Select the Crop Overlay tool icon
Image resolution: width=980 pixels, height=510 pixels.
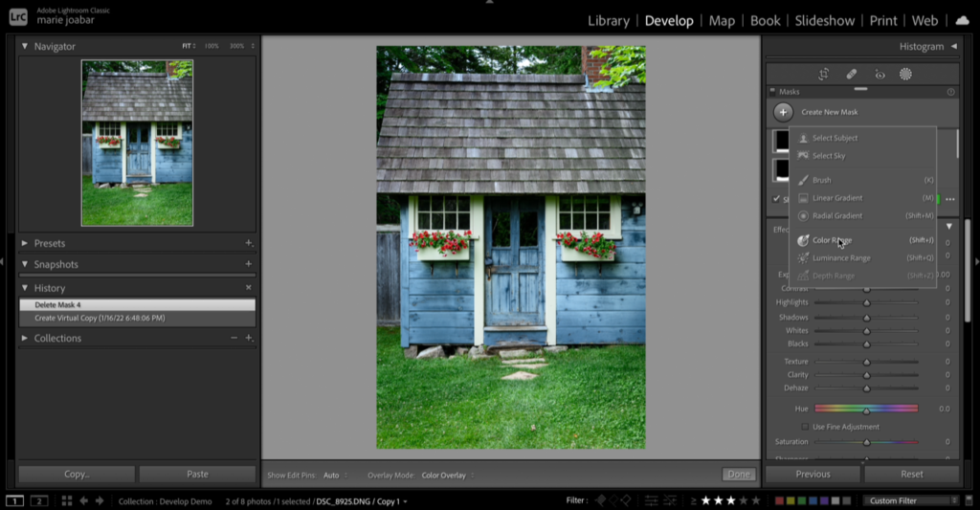(x=823, y=74)
